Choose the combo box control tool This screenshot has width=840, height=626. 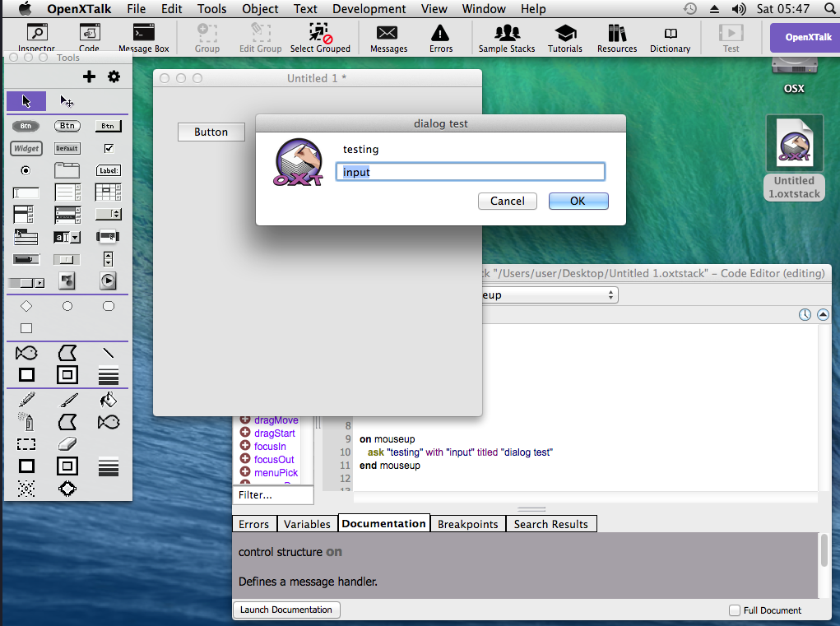click(x=67, y=237)
